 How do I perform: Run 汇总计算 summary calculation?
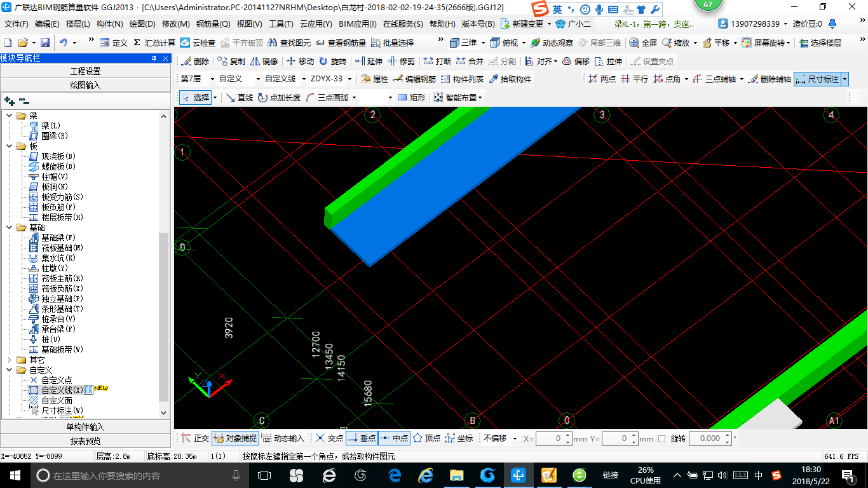(154, 43)
